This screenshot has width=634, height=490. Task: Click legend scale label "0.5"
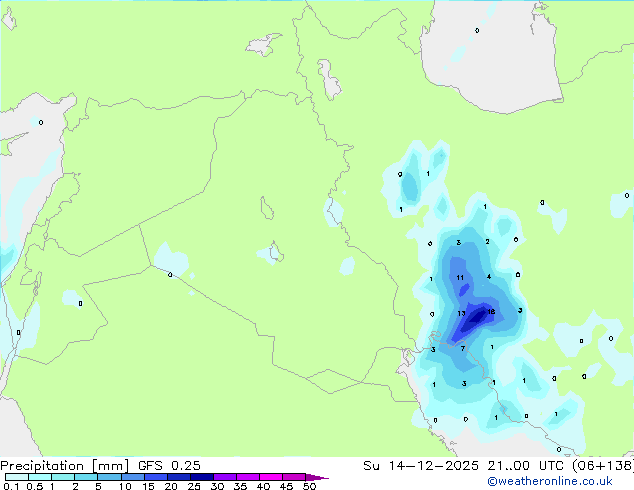[x=35, y=486]
